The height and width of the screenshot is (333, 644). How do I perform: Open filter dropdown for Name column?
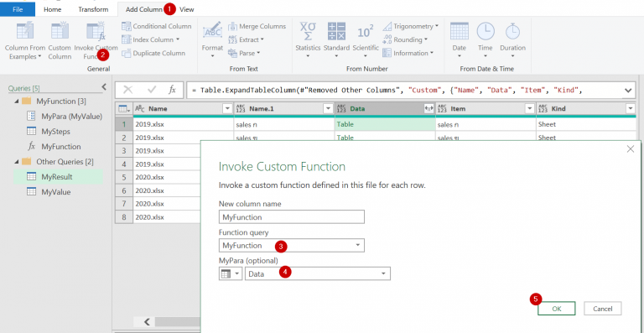(x=227, y=109)
